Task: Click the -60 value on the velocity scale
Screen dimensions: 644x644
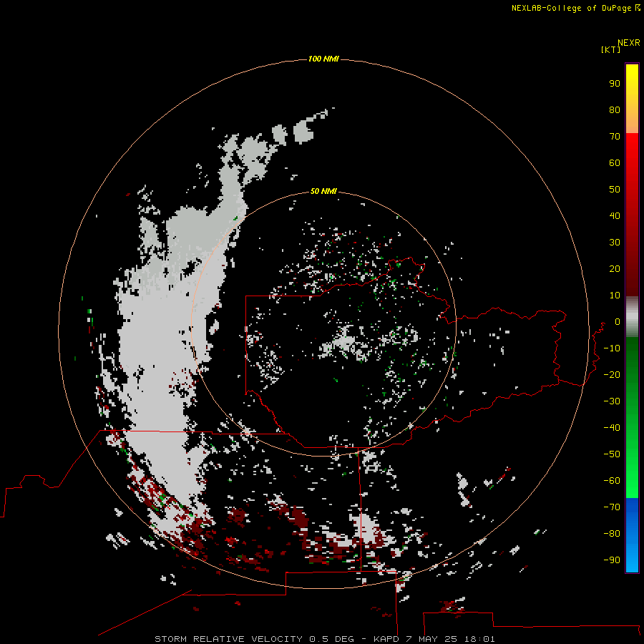Action: click(612, 481)
